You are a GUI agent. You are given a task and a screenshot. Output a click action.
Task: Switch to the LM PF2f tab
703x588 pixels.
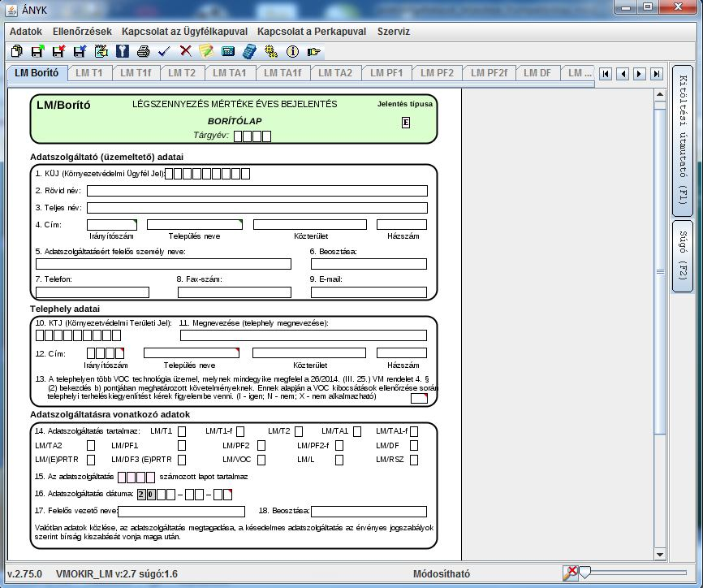489,73
